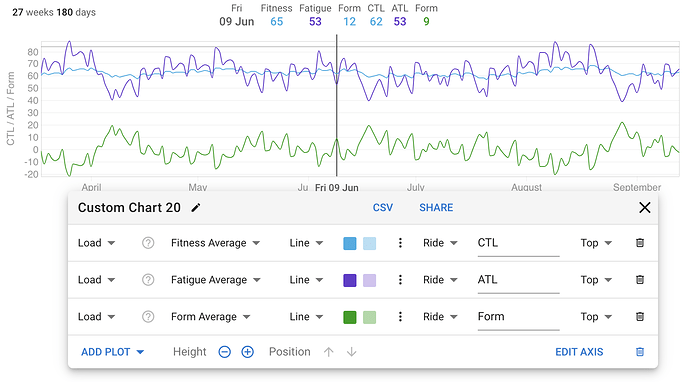This screenshot has width=690, height=382.
Task: Click the May label on time axis
Action: (x=198, y=187)
